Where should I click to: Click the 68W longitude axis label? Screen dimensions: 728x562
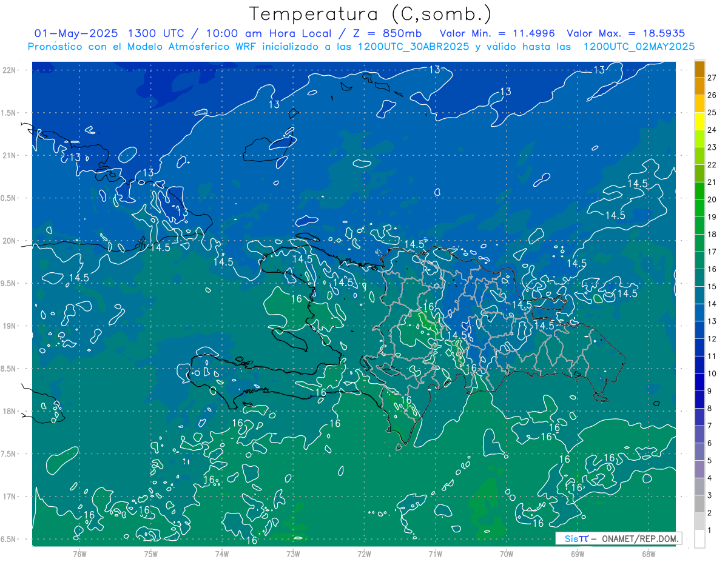(x=649, y=554)
